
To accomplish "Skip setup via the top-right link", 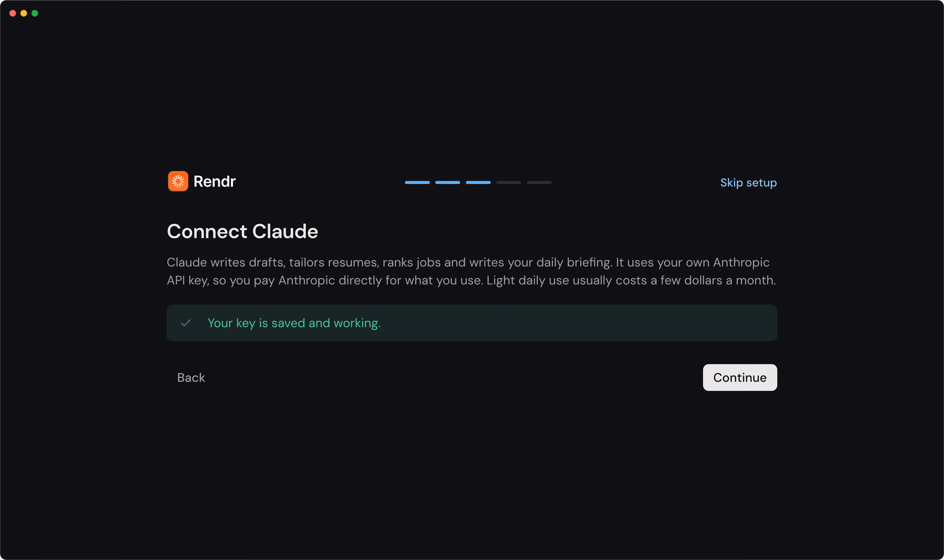I will (x=748, y=183).
